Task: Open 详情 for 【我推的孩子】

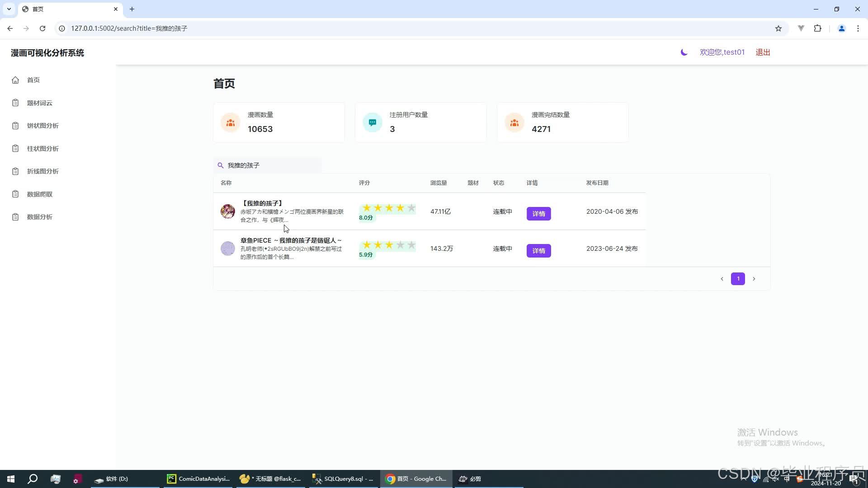Action: tap(538, 214)
